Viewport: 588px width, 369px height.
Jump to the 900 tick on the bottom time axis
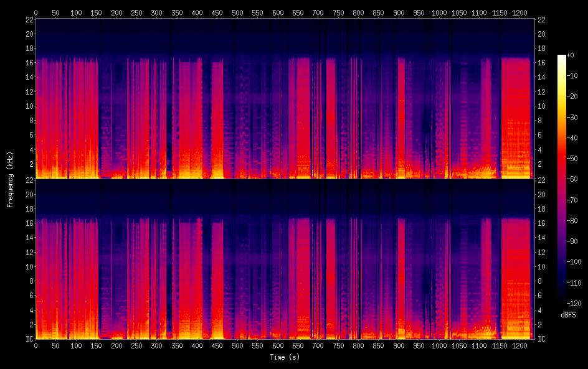(x=399, y=345)
